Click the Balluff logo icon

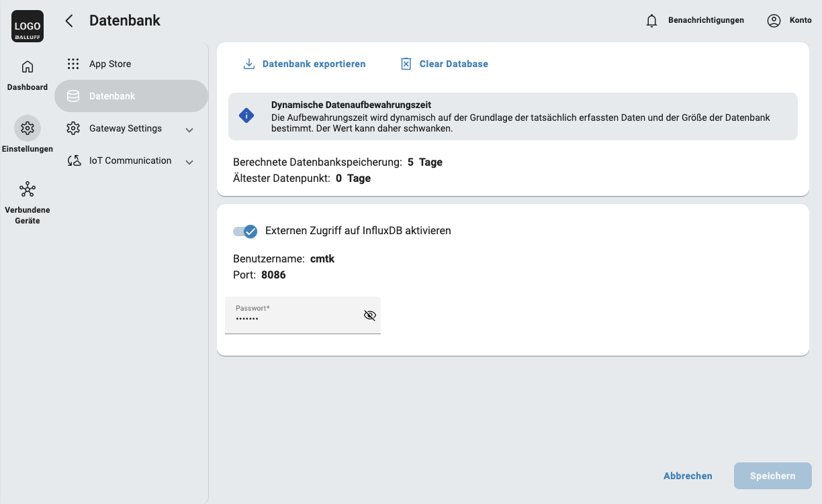[x=28, y=27]
